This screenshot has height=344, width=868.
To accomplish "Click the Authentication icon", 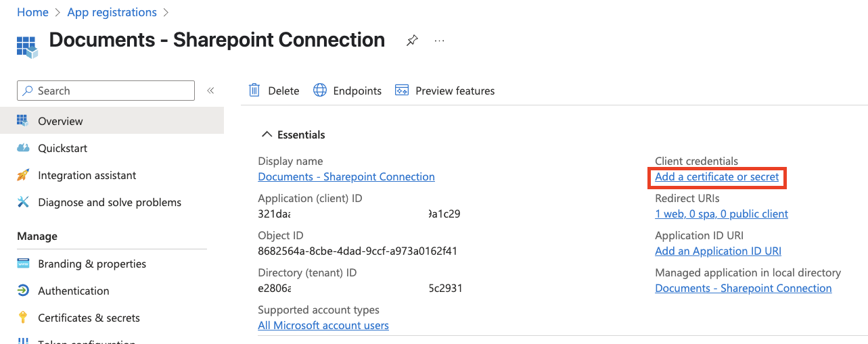I will pyautogui.click(x=23, y=291).
